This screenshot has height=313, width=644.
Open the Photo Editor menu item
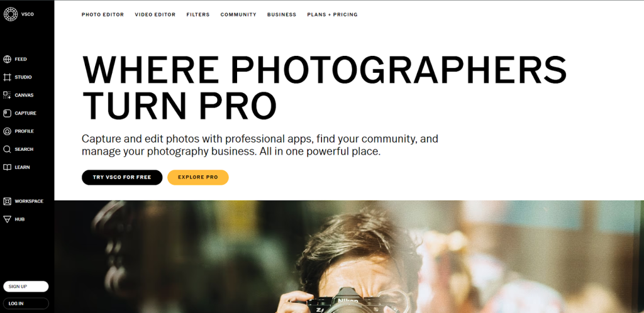point(103,14)
